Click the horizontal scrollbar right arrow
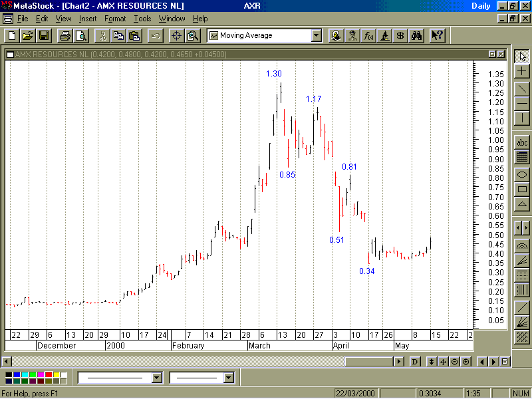Screen dimensions: 532x399 [x=399, y=362]
